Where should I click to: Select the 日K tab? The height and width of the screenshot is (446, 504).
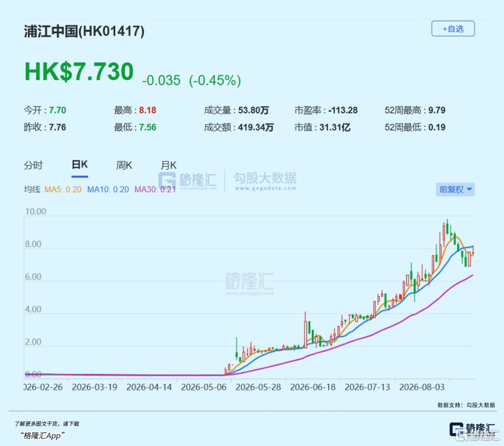79,165
